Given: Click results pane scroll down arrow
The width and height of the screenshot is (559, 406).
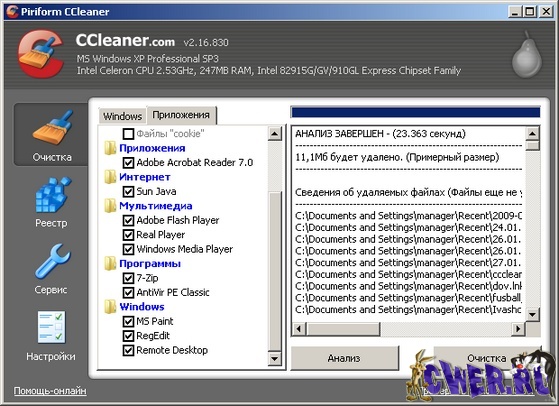Looking at the screenshot, I should coord(532,314).
